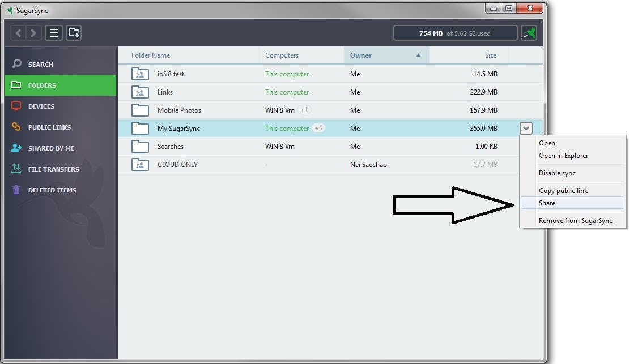Viewport: 629px width, 364px height.
Task: Click 'This computer' link for ioS 8 test
Action: pyautogui.click(x=287, y=74)
